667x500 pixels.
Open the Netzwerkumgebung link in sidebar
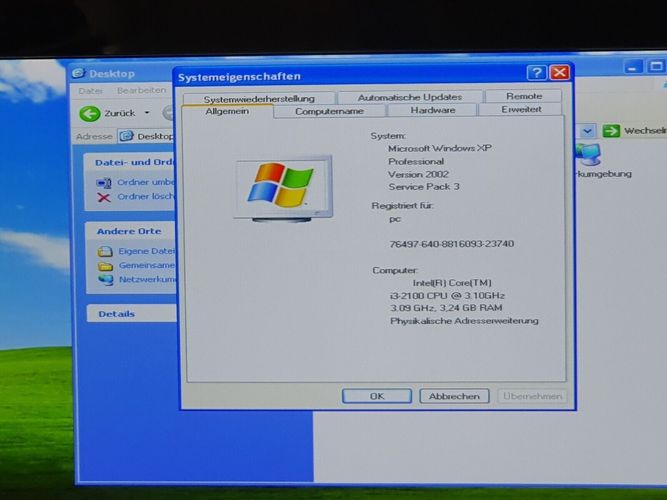[147, 280]
